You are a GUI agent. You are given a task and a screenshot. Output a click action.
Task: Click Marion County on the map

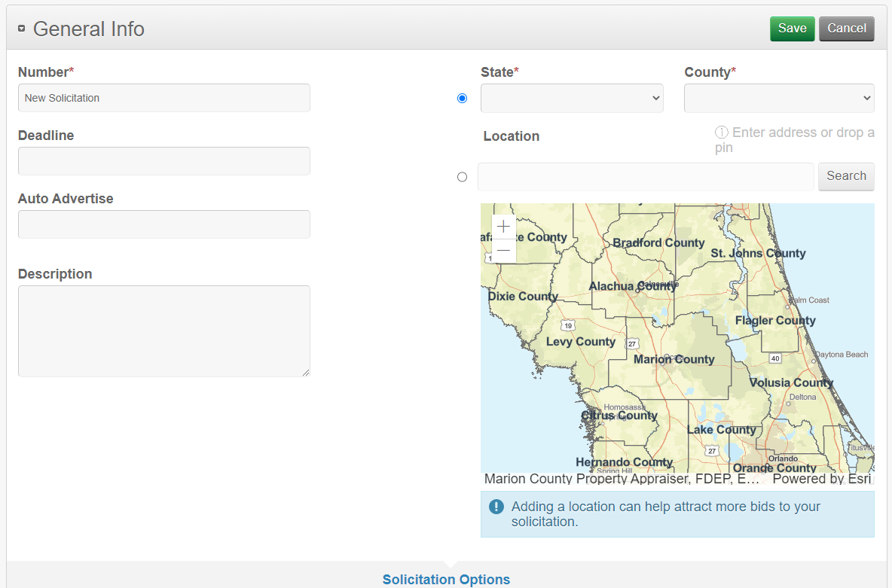pos(674,360)
